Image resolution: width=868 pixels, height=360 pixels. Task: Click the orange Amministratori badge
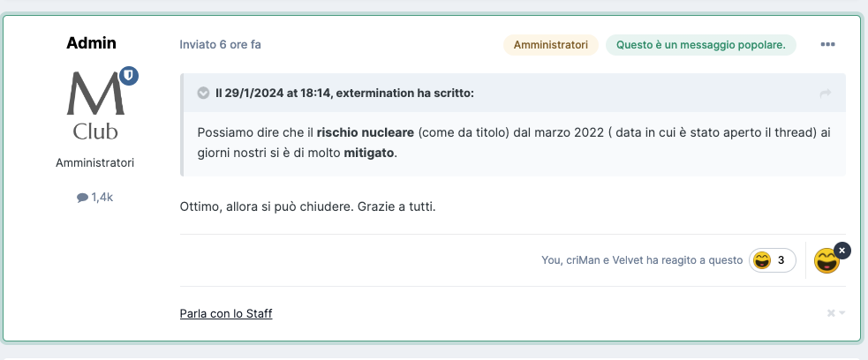point(551,45)
